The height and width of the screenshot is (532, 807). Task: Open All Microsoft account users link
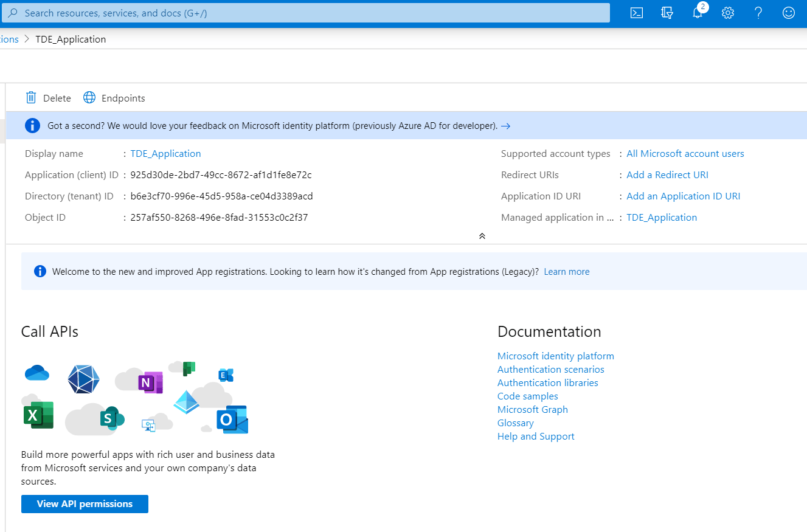pos(685,154)
